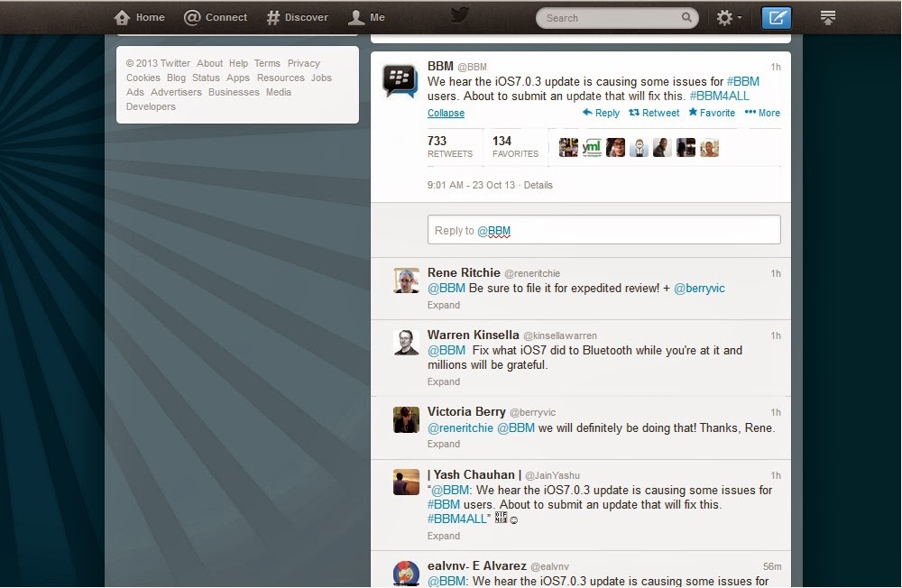Open the Cookies footer link

143,78
